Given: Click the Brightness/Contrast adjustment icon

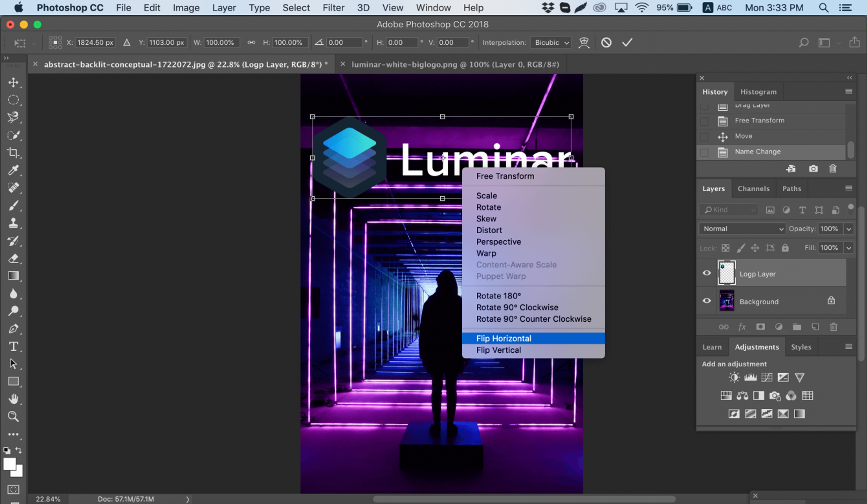Looking at the screenshot, I should pyautogui.click(x=734, y=377).
